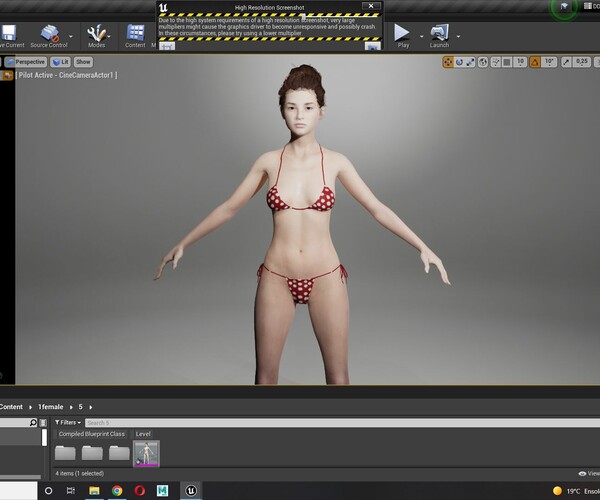Select the character level asset thumbnail
The width and height of the screenshot is (600, 500).
coord(146,453)
